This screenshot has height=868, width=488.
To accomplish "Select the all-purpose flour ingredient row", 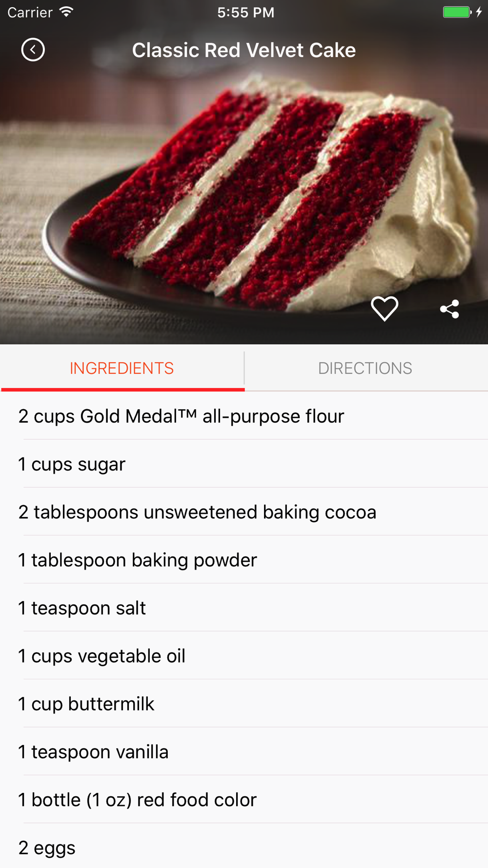I will (x=244, y=416).
